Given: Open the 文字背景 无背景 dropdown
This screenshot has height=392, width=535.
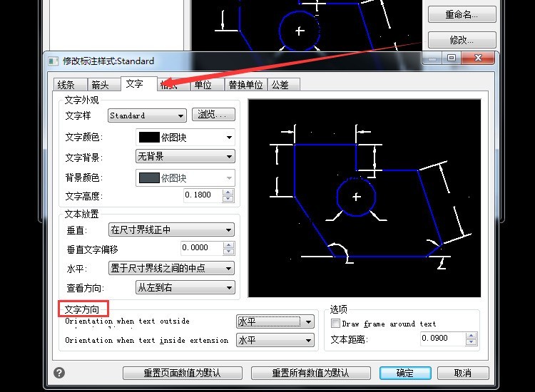Looking at the screenshot, I should point(185,157).
